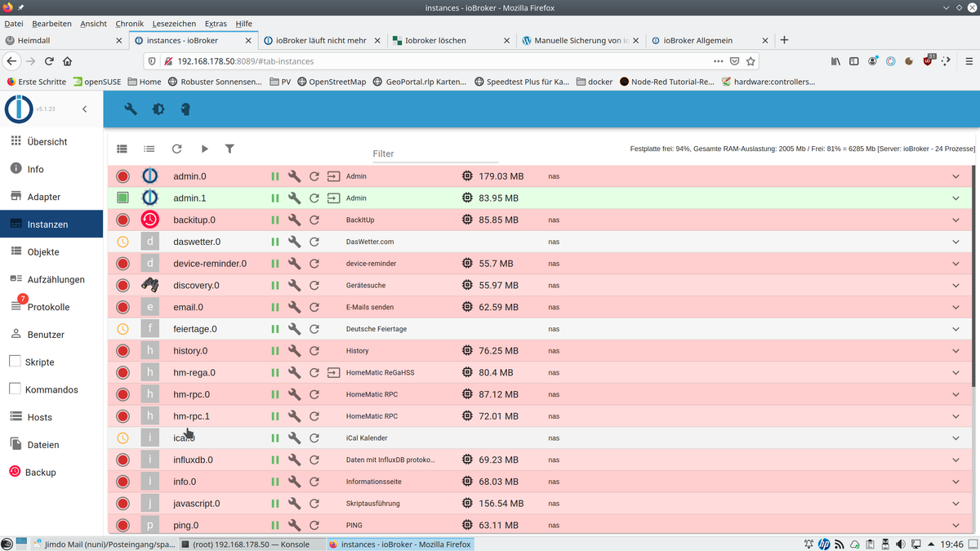Click the play filter icon in toolbar
Viewport: 980px width, 551px height.
tap(204, 149)
